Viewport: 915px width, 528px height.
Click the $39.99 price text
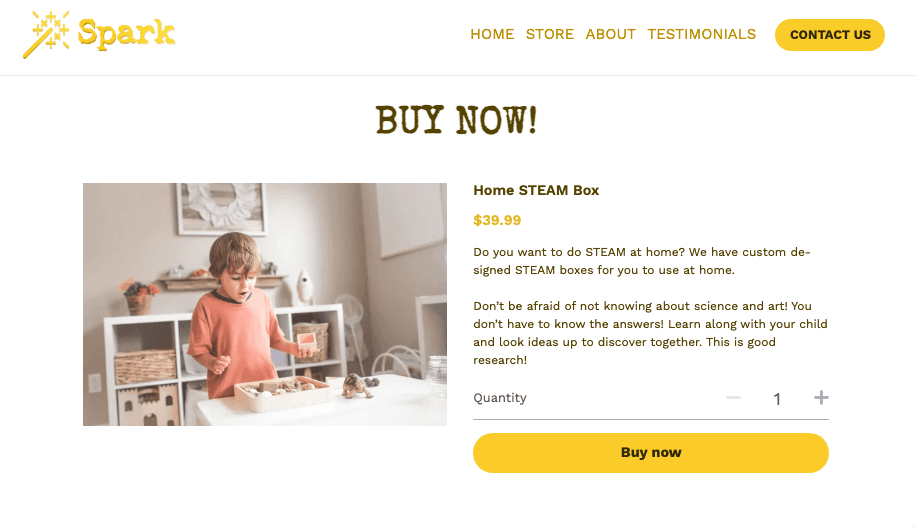[497, 220]
